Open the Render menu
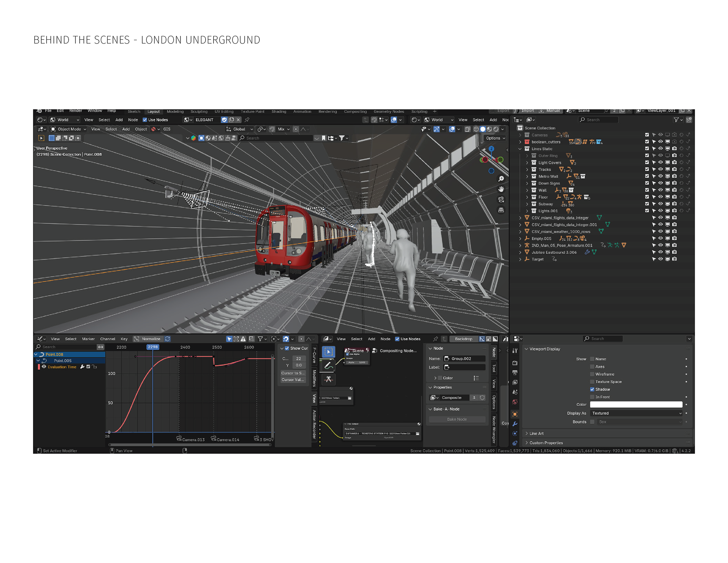 75,111
